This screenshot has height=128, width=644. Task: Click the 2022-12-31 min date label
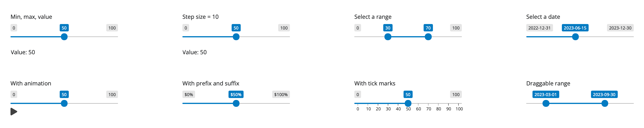(539, 28)
